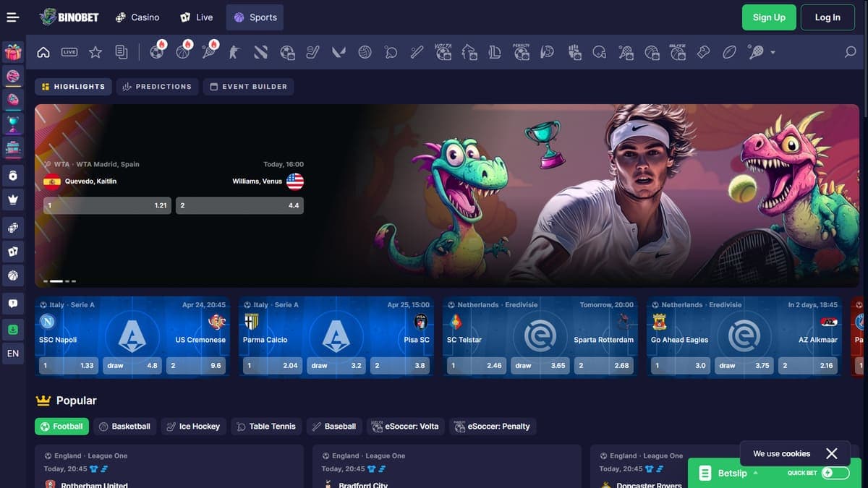Filter popular by eSoccer: Penalty

(x=493, y=427)
